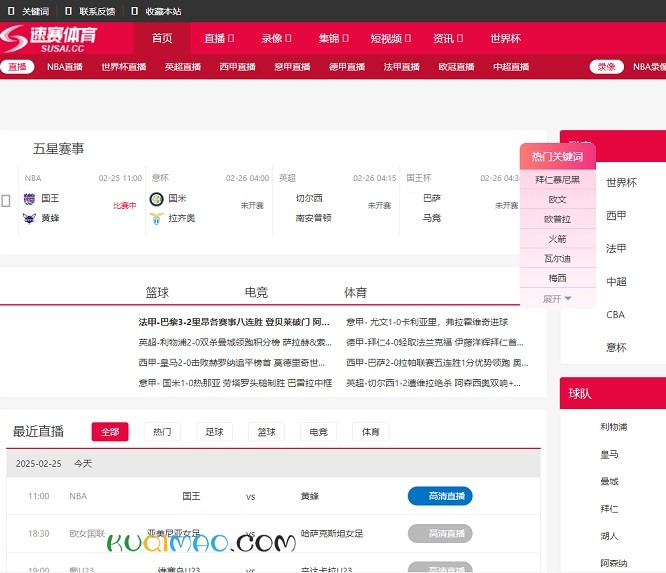Open the 英超直播 link
Viewport: 666px width, 573px height.
183,67
